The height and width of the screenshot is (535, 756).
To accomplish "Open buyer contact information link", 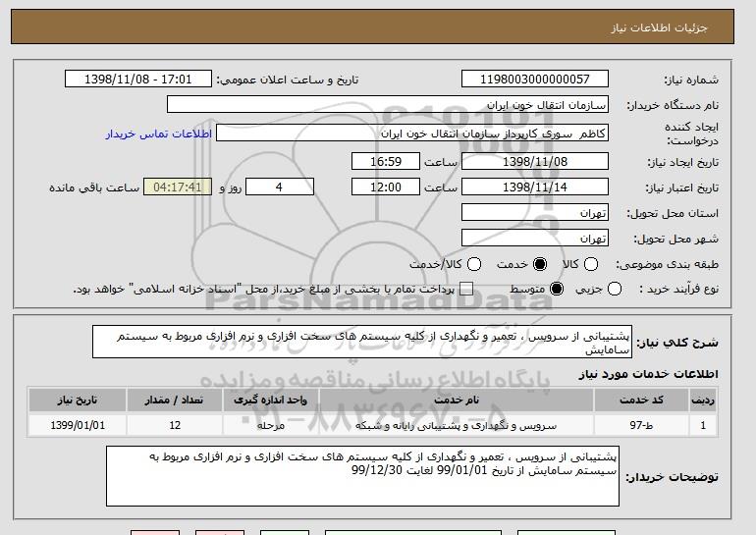I will (x=159, y=134).
